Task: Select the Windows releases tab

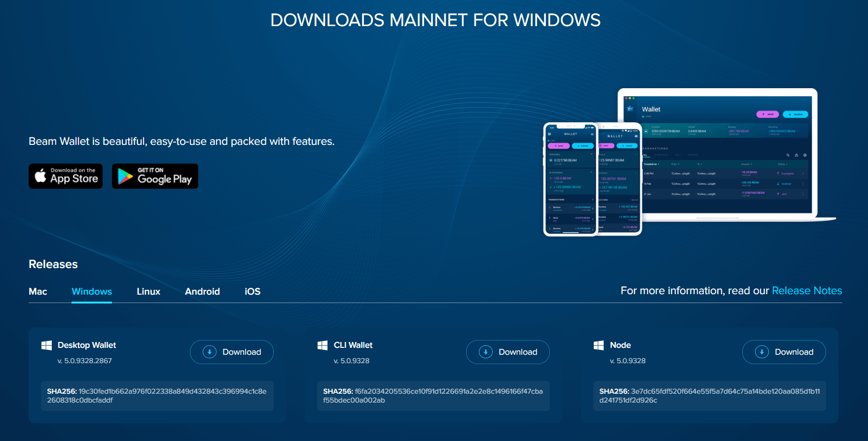Action: click(x=92, y=291)
